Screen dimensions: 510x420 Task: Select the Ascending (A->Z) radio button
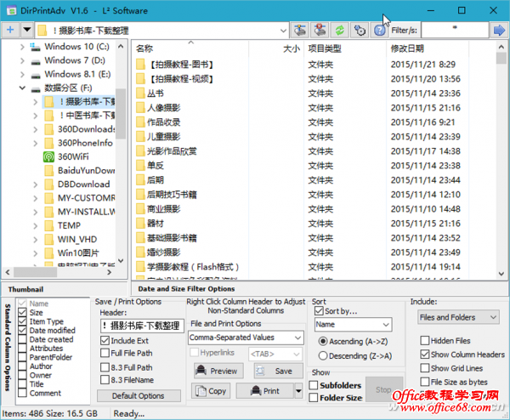click(323, 341)
